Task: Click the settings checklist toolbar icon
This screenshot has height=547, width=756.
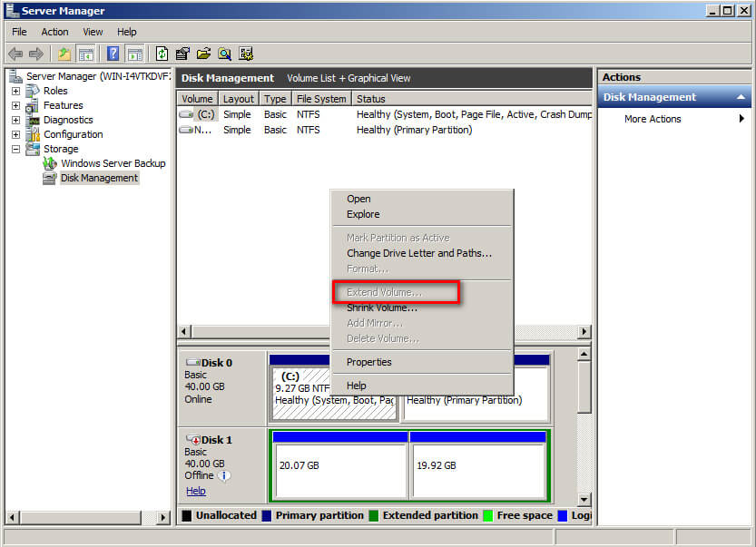Action: (246, 54)
